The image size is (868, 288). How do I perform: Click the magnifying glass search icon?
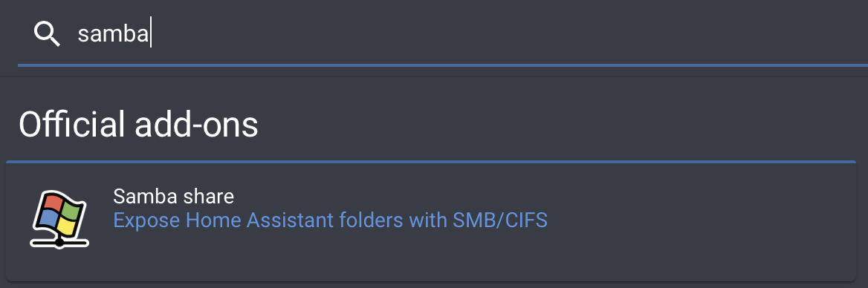click(47, 34)
